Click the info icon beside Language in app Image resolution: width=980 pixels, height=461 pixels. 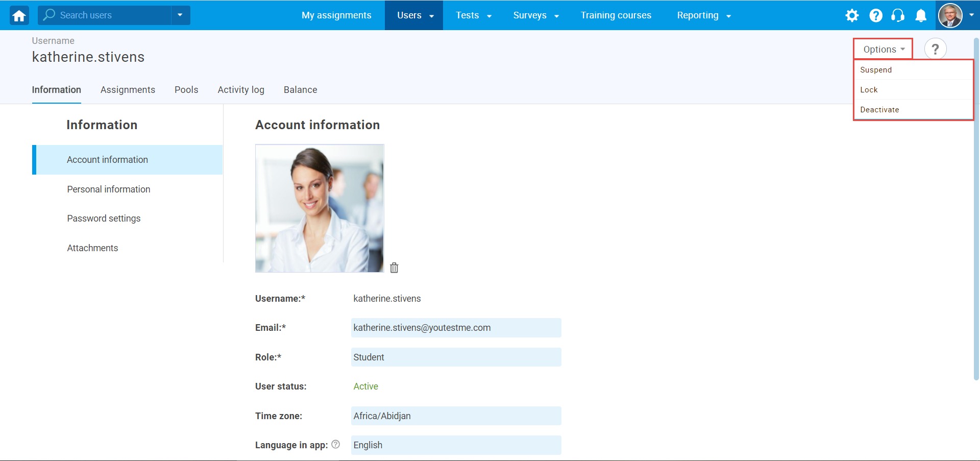(336, 445)
